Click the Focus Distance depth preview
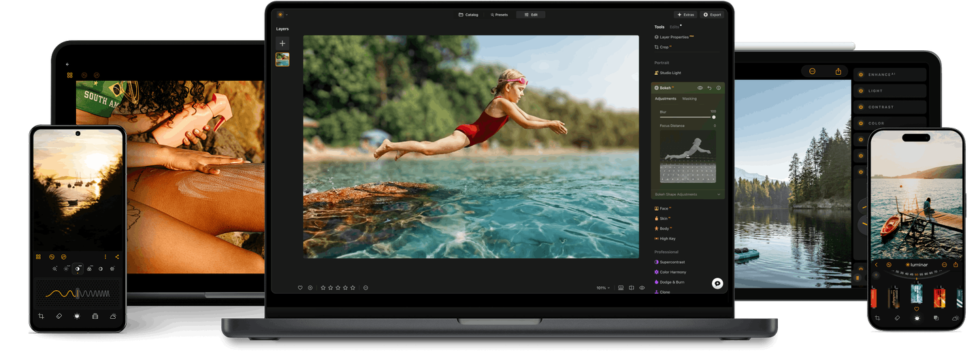980x361 pixels. tap(687, 156)
